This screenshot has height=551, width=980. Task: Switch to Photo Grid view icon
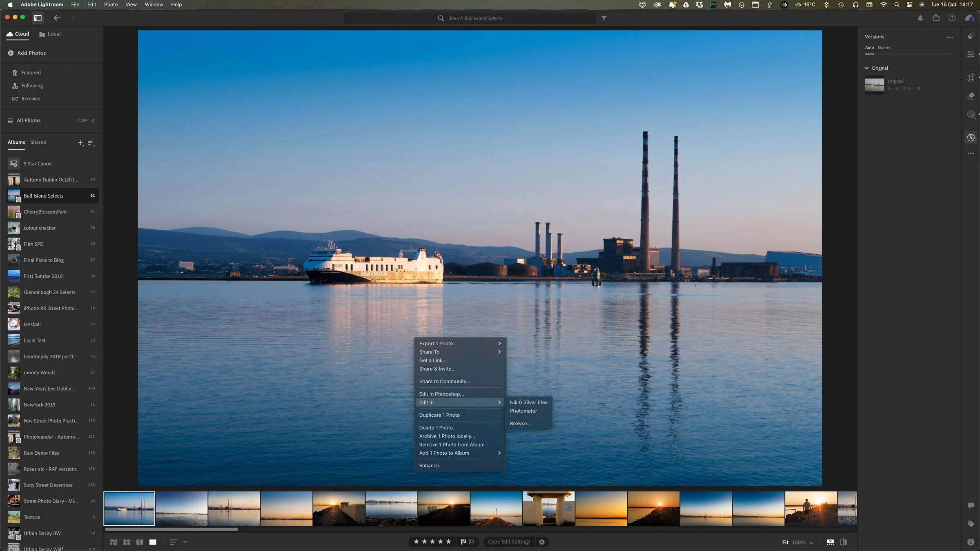pos(114,542)
